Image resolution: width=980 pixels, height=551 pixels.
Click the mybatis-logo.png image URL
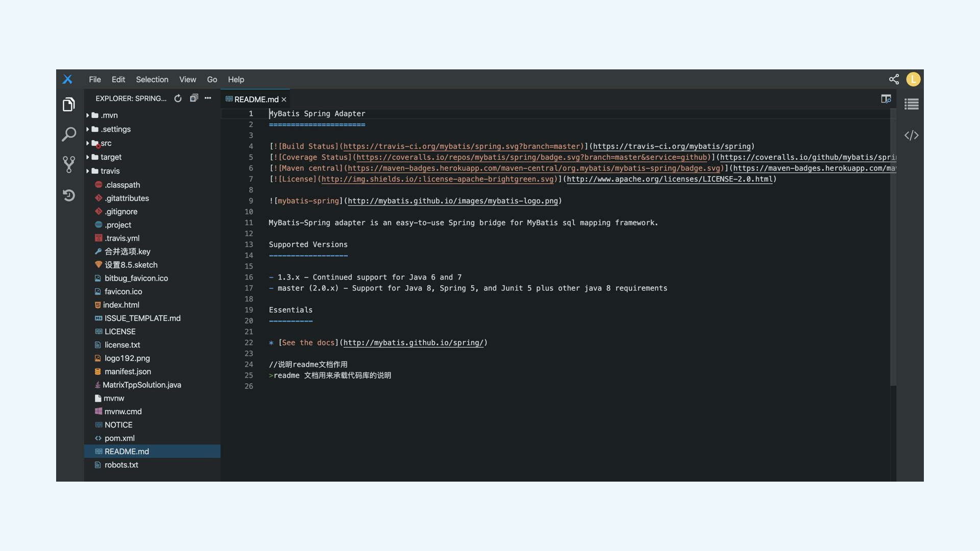point(453,201)
